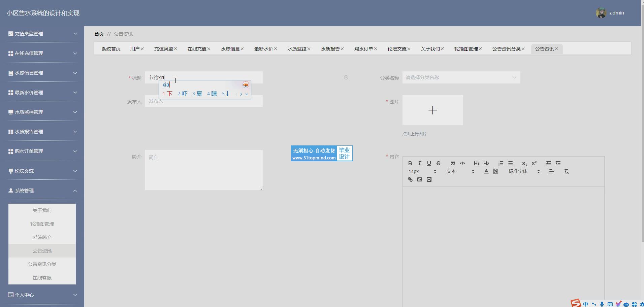Insert code block in editor
The width and height of the screenshot is (644, 307).
[462, 163]
